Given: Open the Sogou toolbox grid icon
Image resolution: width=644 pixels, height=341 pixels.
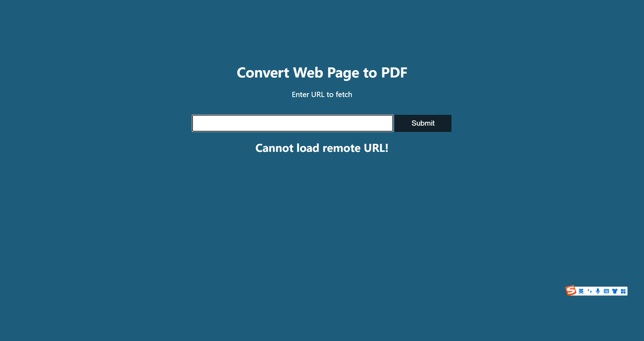Looking at the screenshot, I should click(623, 291).
